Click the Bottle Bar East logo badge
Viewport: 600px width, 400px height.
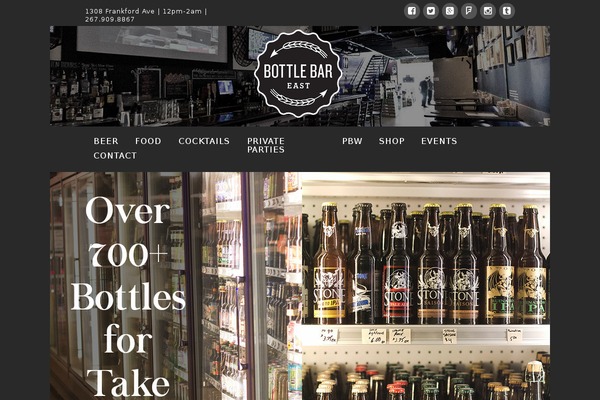(x=298, y=73)
